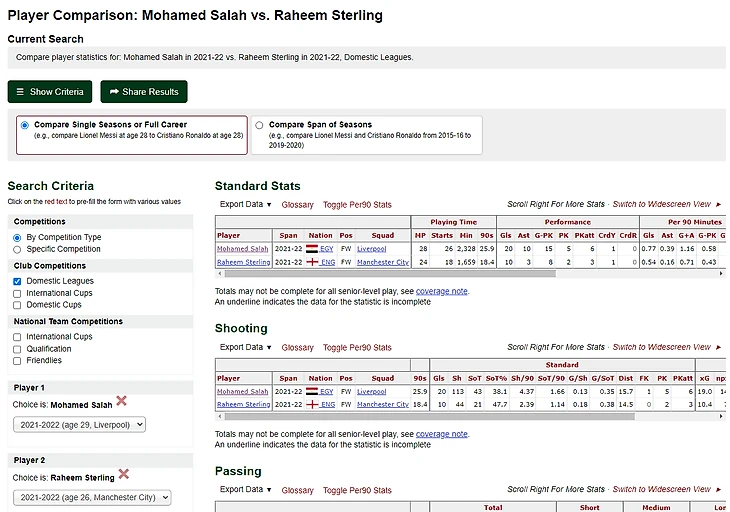Open Glossary for Shooting table
Screen dimensions: 730x512
click(297, 348)
